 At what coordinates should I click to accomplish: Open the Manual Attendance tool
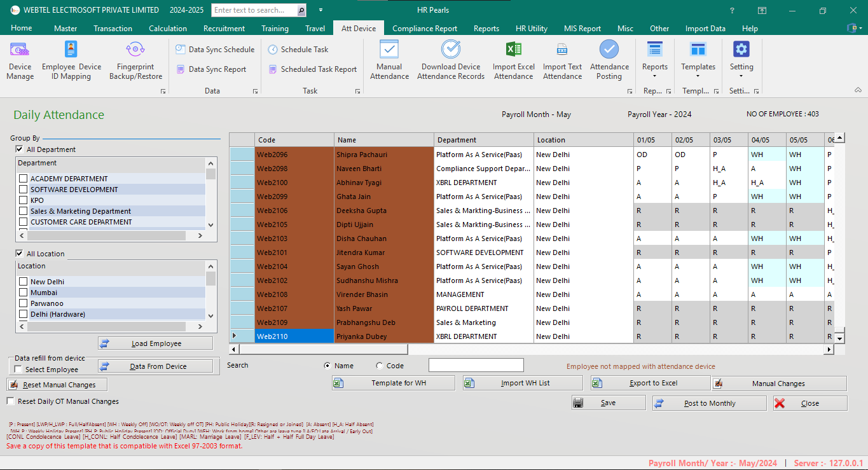point(389,59)
